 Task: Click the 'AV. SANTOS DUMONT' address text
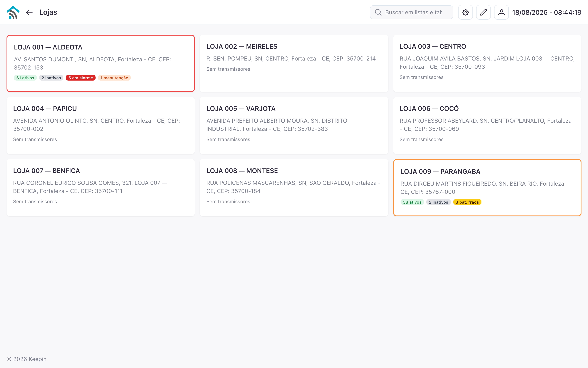(92, 64)
